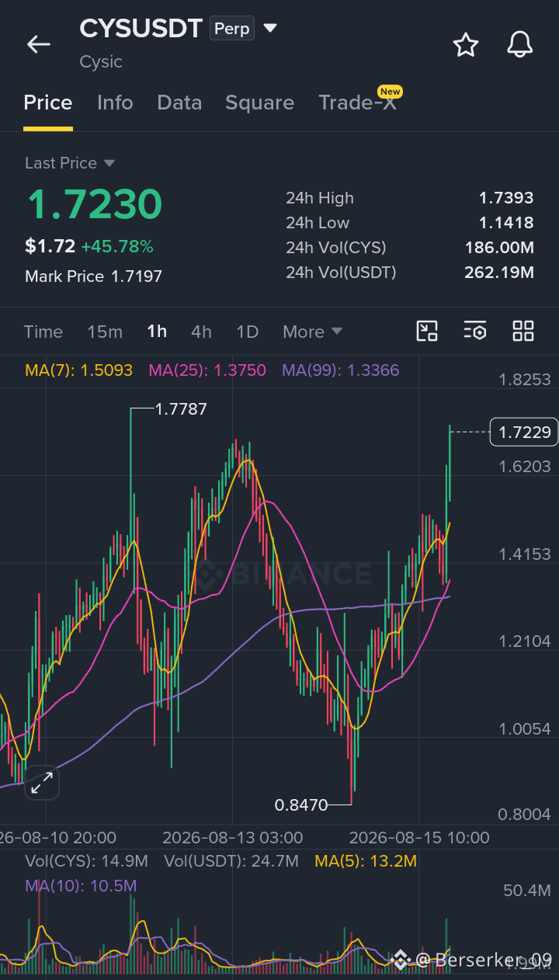Tap the 2026-08-13 03:00 time axis label
This screenshot has width=559, height=980.
click(x=233, y=837)
